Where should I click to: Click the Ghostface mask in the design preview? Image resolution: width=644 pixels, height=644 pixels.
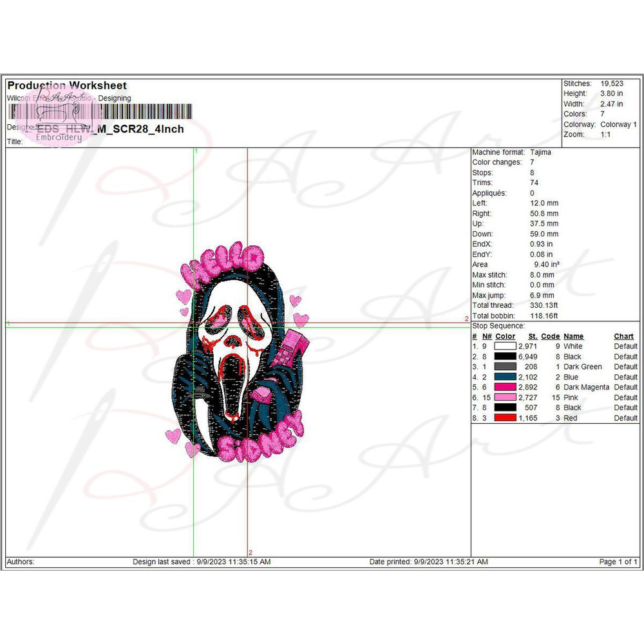(x=233, y=335)
